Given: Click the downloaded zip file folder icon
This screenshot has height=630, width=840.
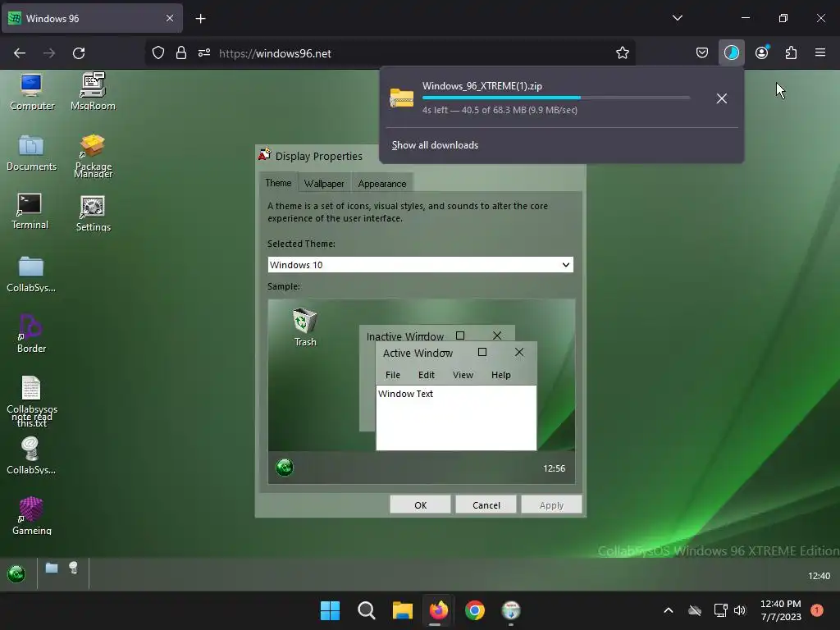Looking at the screenshot, I should click(402, 98).
